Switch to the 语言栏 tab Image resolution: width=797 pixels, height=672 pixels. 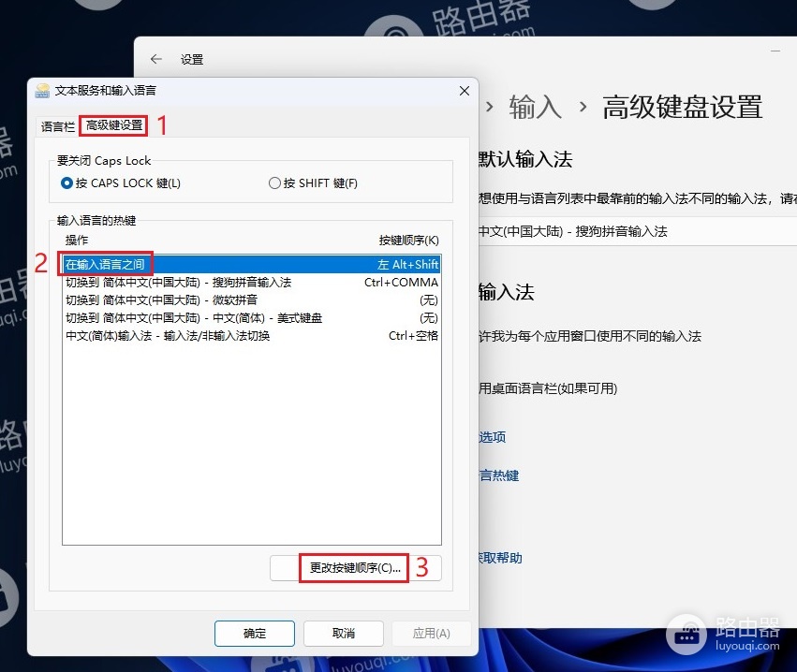(x=57, y=126)
